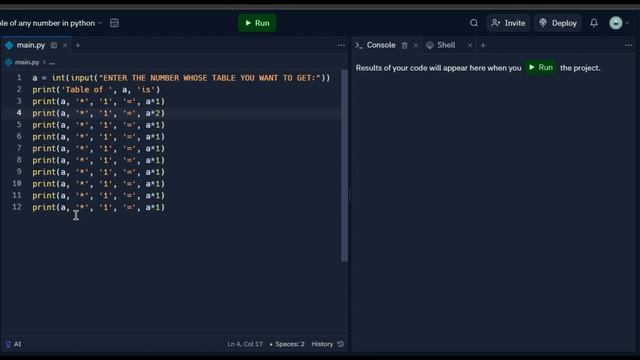The height and width of the screenshot is (360, 640).
Task: Clear console with trash icon
Action: tap(404, 45)
